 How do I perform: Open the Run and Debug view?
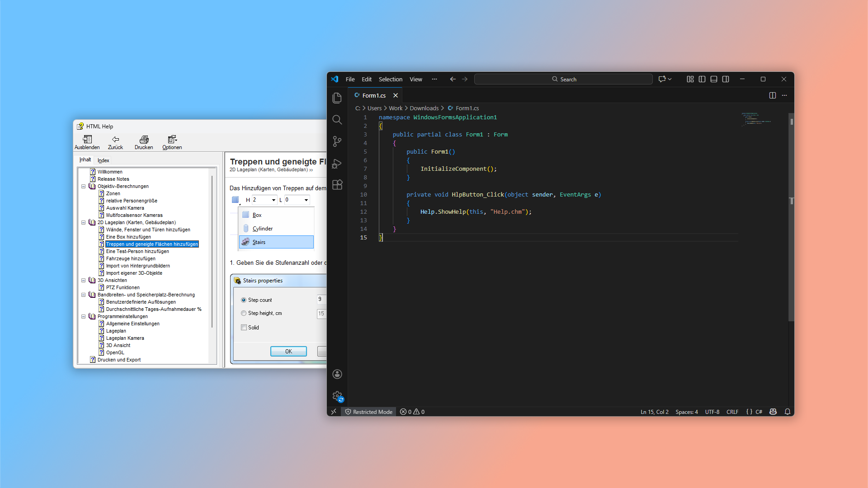pos(337,164)
